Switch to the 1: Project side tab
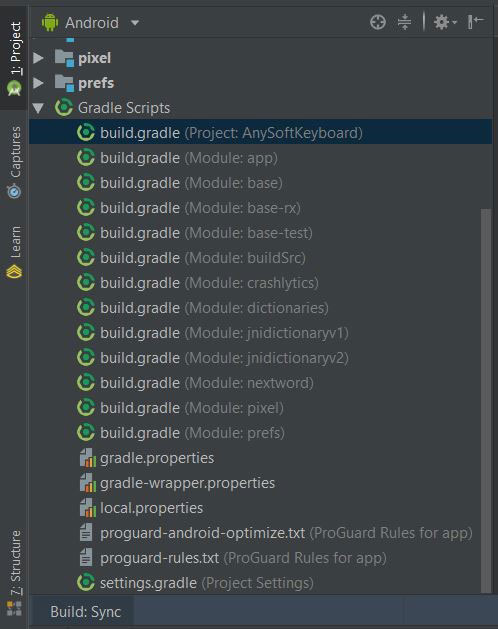Viewport: 498px width, 629px height. [15, 58]
